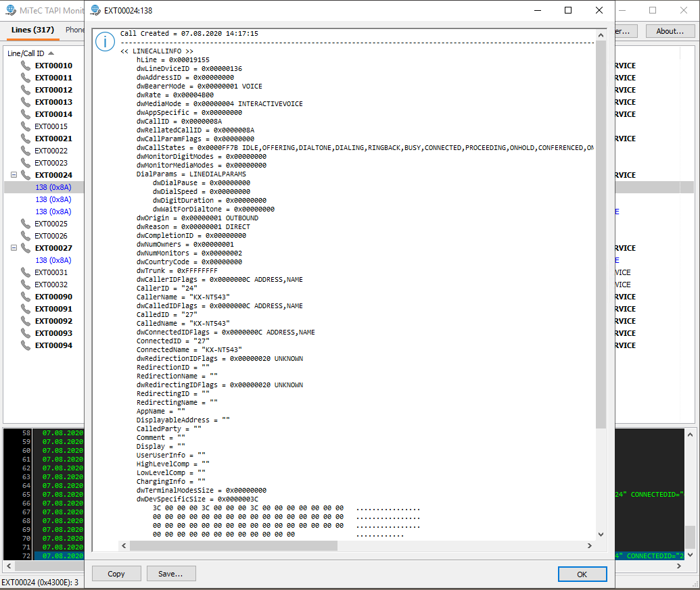Click the globe icon in EXT00024:138 title bar
Screen dimensions: 700x590
click(95, 10)
